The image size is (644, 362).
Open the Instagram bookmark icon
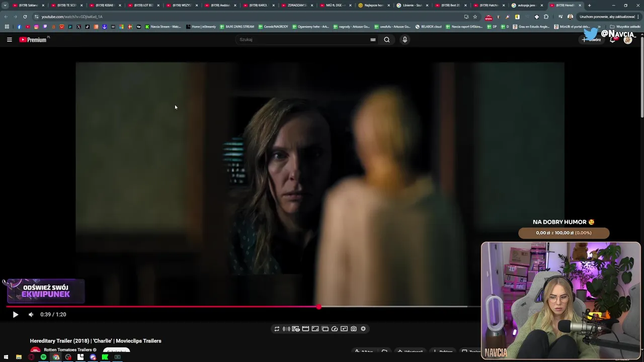click(36, 27)
